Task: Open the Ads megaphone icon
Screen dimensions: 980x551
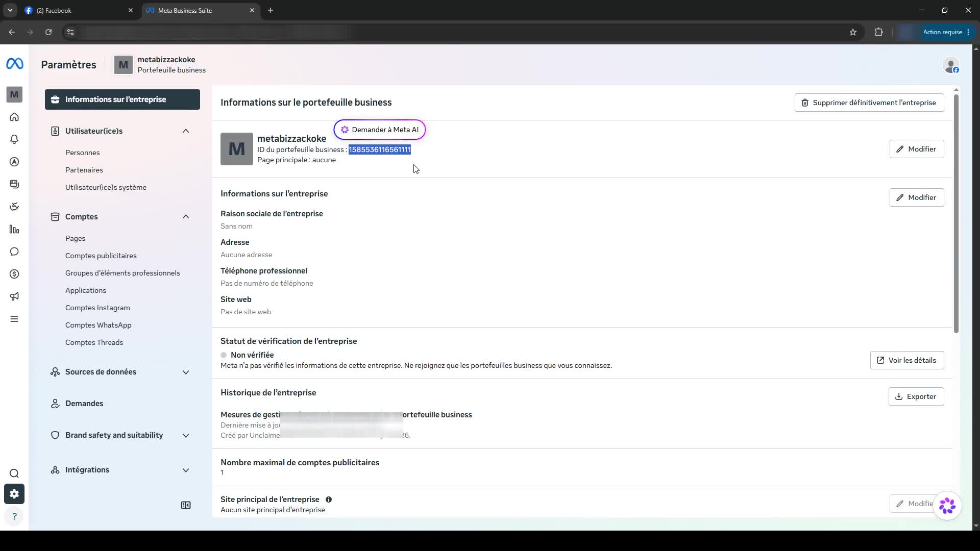Action: (14, 296)
